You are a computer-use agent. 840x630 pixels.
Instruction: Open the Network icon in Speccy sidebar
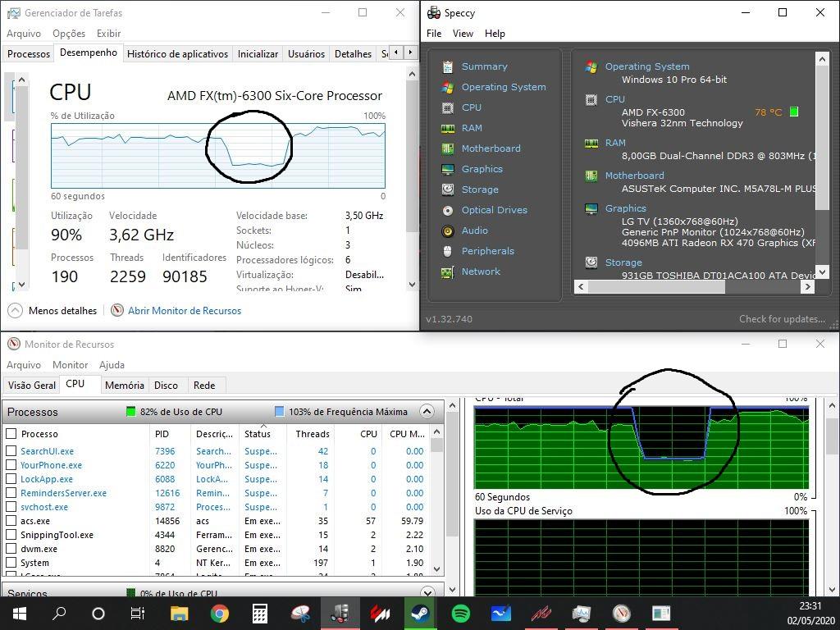pyautogui.click(x=447, y=272)
